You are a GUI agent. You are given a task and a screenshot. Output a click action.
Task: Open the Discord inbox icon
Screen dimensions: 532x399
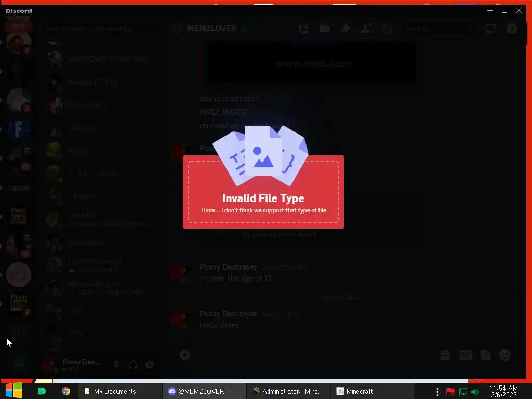click(x=491, y=29)
